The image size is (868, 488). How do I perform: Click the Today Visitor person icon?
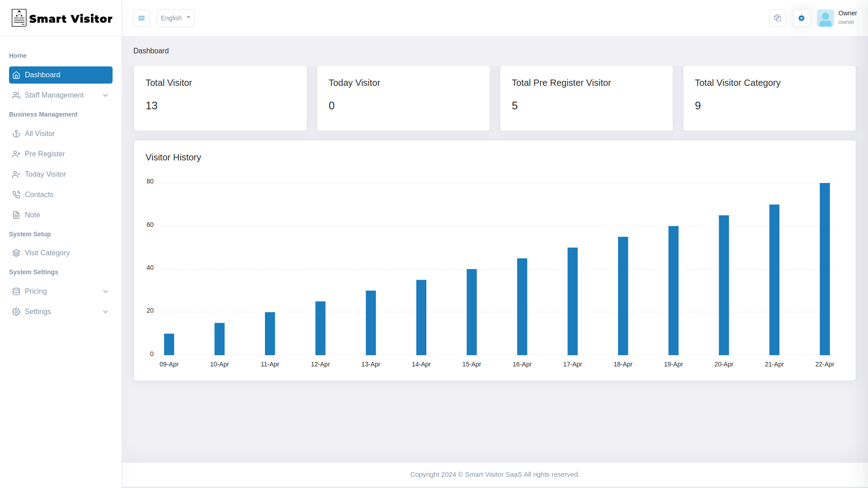pos(16,174)
